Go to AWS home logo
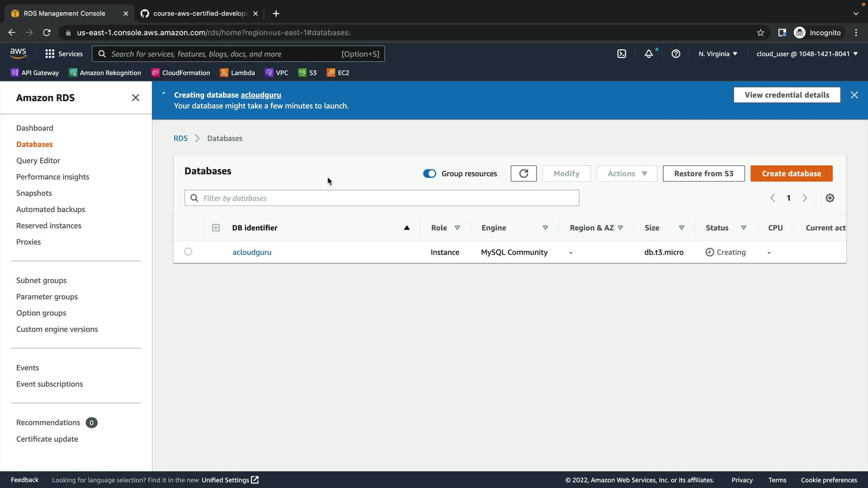 click(x=18, y=53)
